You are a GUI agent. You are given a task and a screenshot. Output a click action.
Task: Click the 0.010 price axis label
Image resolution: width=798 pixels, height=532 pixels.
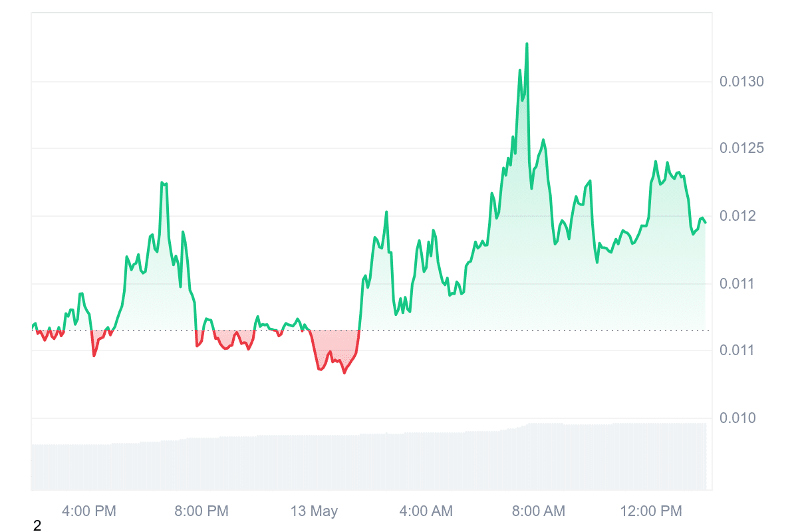tap(738, 418)
